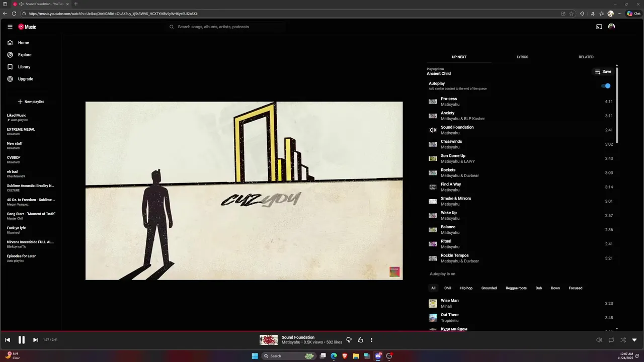
Task: Collapse the player page with down arrow
Action: (634, 340)
